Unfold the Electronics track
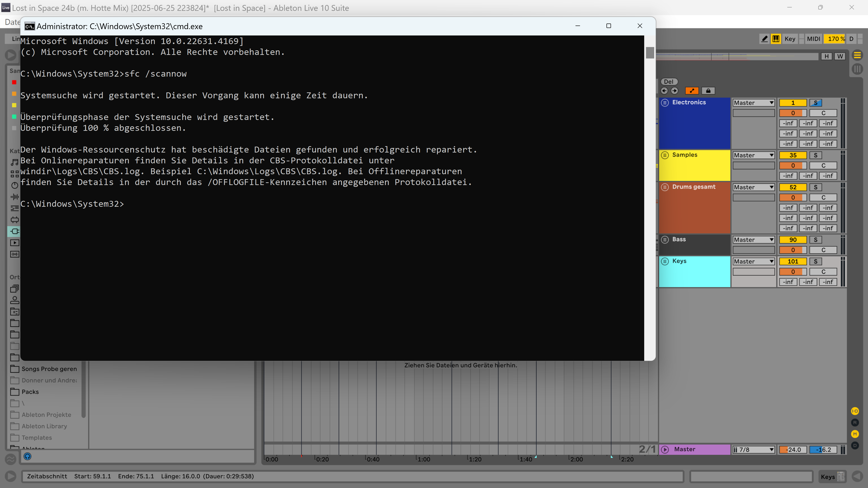This screenshot has height=488, width=868. click(x=665, y=102)
